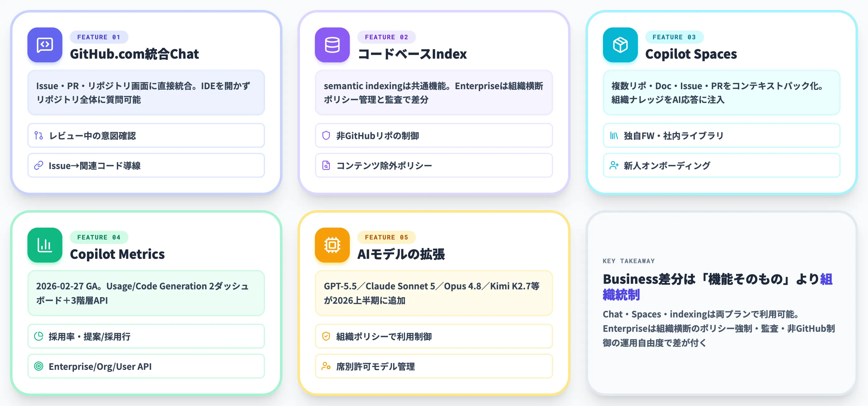Select the FEATURE 04 badge
The width and height of the screenshot is (868, 406).
click(99, 237)
